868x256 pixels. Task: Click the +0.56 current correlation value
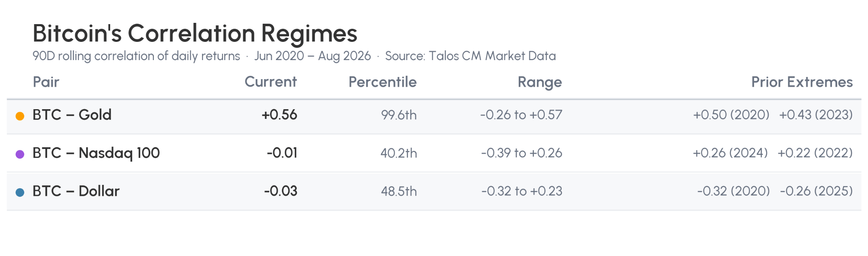click(279, 115)
